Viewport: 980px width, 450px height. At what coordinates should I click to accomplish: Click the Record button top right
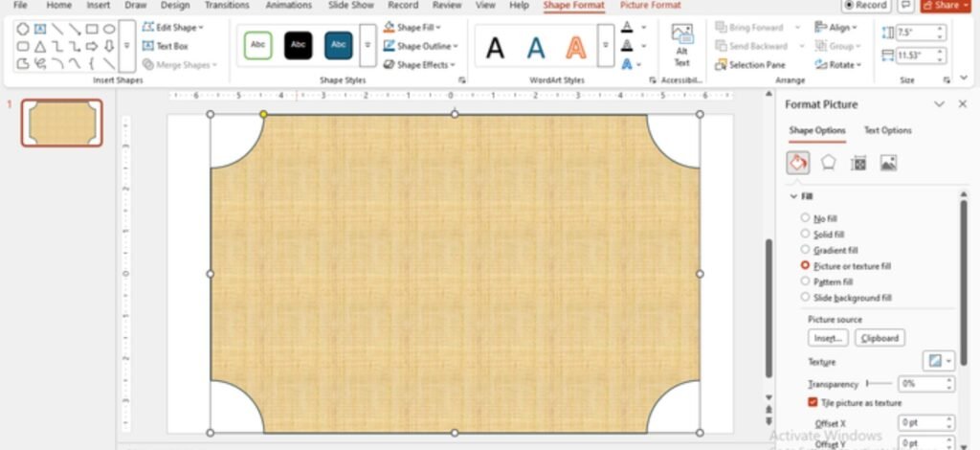866,5
